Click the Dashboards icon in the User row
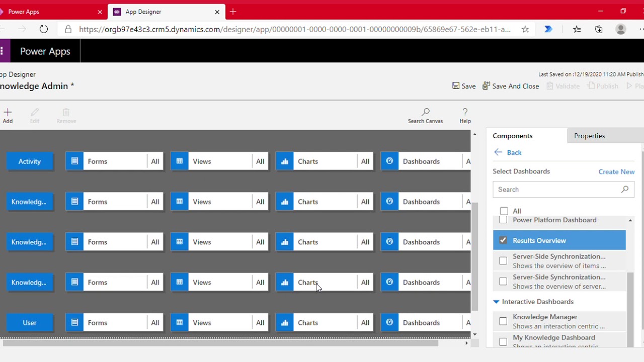The width and height of the screenshot is (644, 362). 389,323
